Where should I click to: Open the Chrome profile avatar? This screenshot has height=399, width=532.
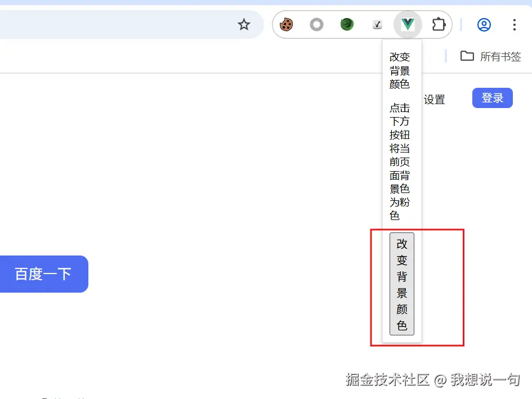(x=484, y=24)
